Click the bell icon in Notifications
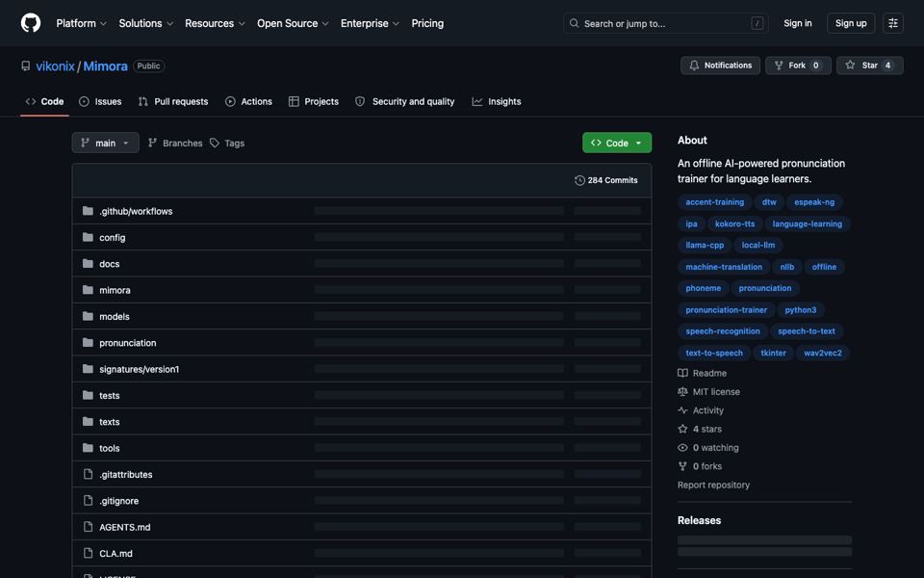The height and width of the screenshot is (578, 924). click(694, 66)
